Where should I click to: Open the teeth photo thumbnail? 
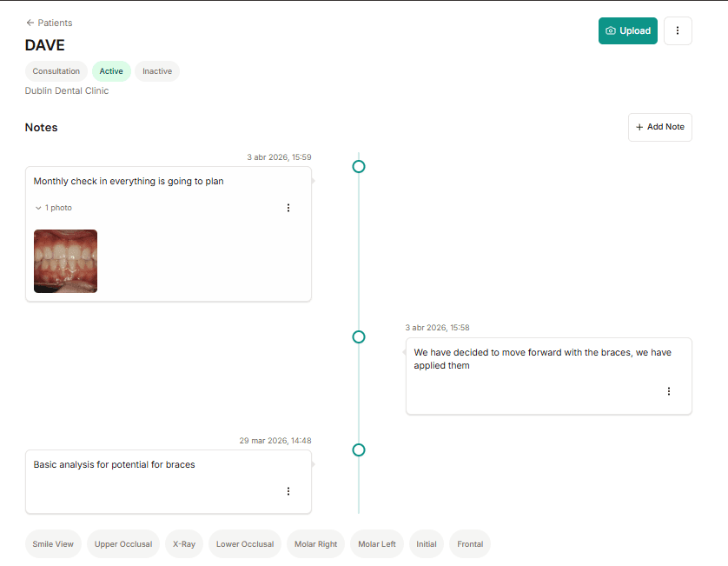65,261
